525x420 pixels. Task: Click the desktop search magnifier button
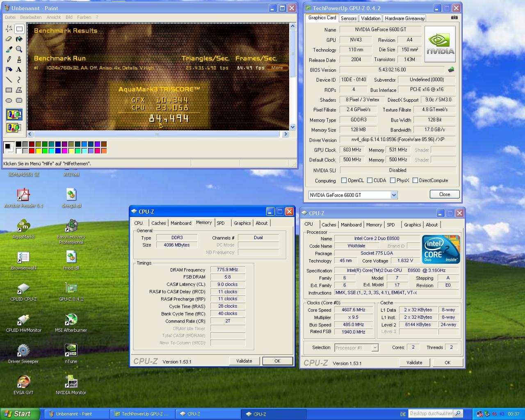coord(459,413)
